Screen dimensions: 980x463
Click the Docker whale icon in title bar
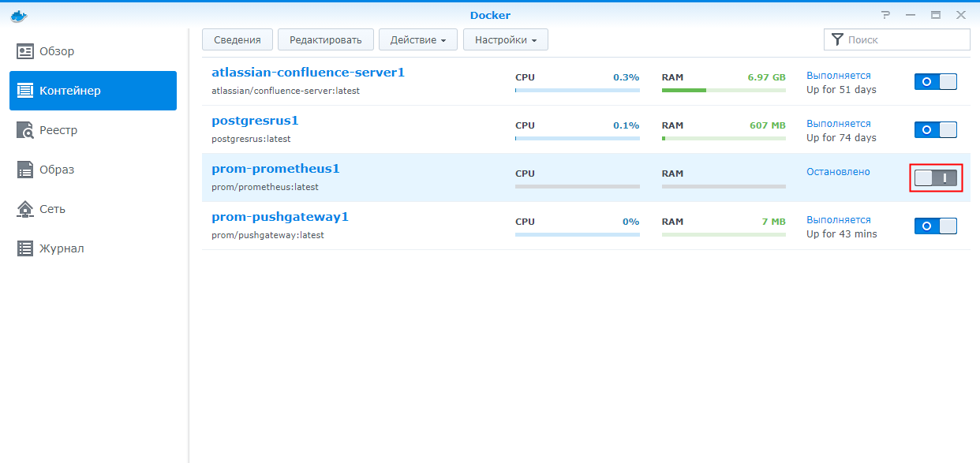coord(18,15)
